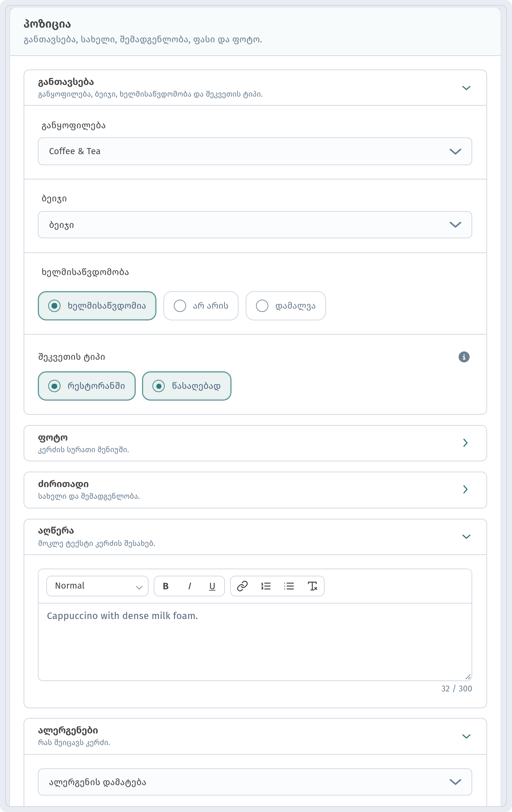This screenshot has height=812, width=512.
Task: Apply underline formatting in the editor
Action: [x=212, y=586]
